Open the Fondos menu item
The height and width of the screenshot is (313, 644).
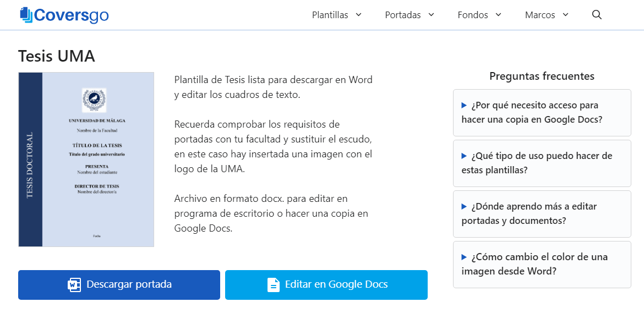coord(473,15)
